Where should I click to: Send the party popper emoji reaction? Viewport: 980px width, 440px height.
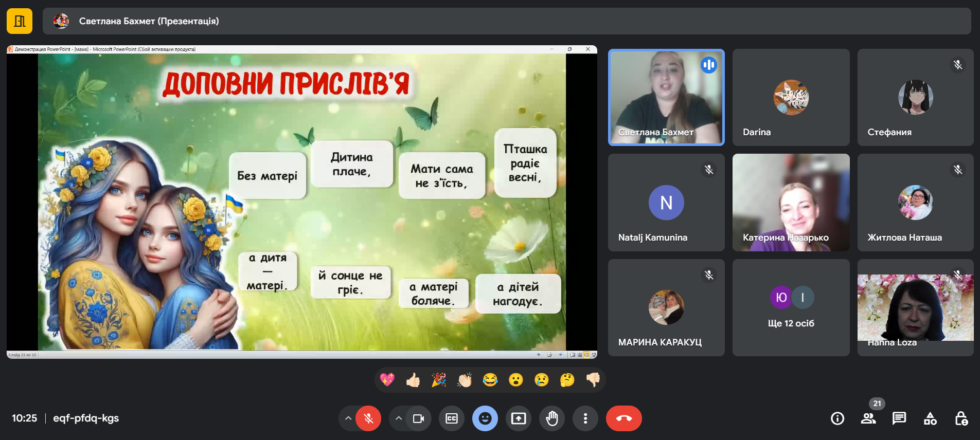439,380
